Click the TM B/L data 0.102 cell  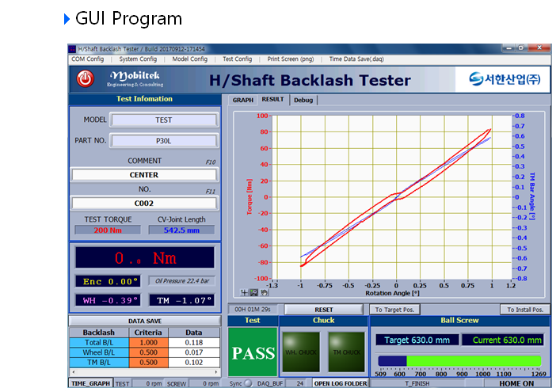tap(194, 362)
